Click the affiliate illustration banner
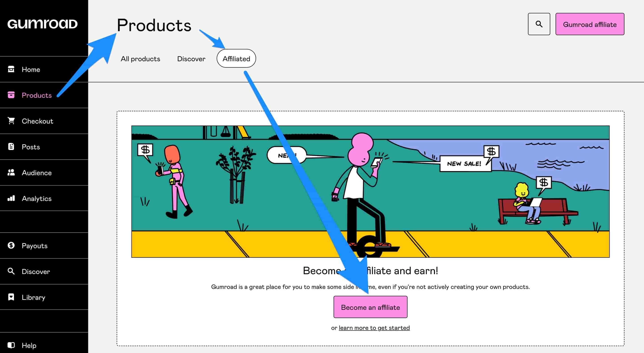644x353 pixels. click(x=370, y=191)
